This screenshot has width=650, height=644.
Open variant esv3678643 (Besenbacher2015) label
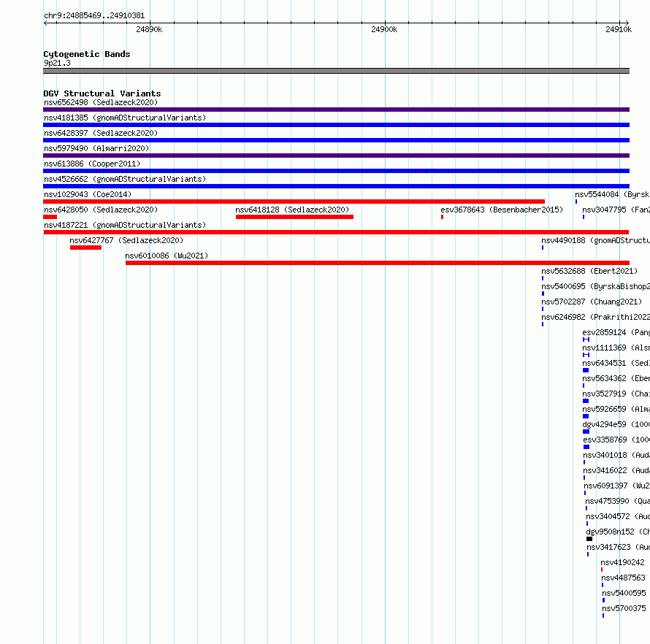coord(502,210)
